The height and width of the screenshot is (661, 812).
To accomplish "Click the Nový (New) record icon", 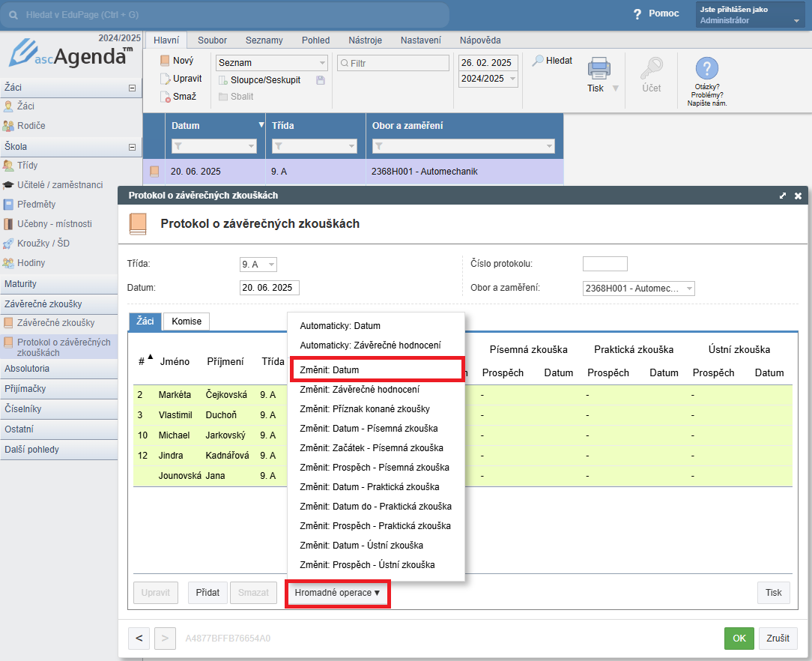I will click(166, 61).
